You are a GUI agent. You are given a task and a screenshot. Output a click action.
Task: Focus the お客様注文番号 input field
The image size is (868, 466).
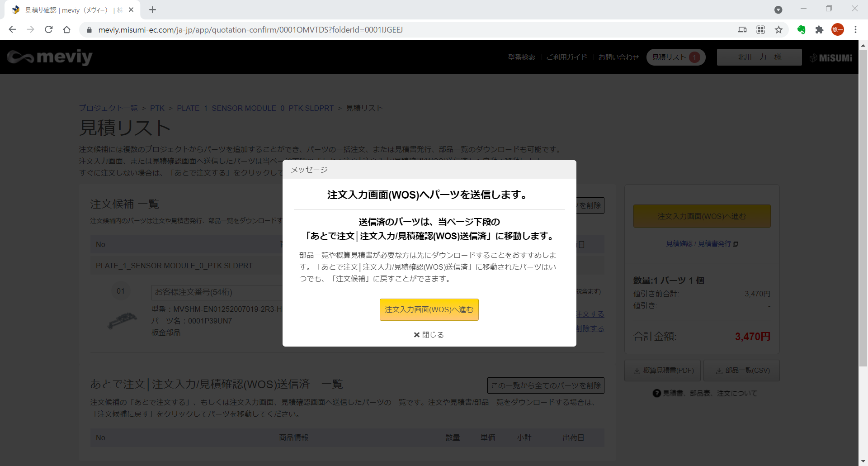(x=217, y=292)
